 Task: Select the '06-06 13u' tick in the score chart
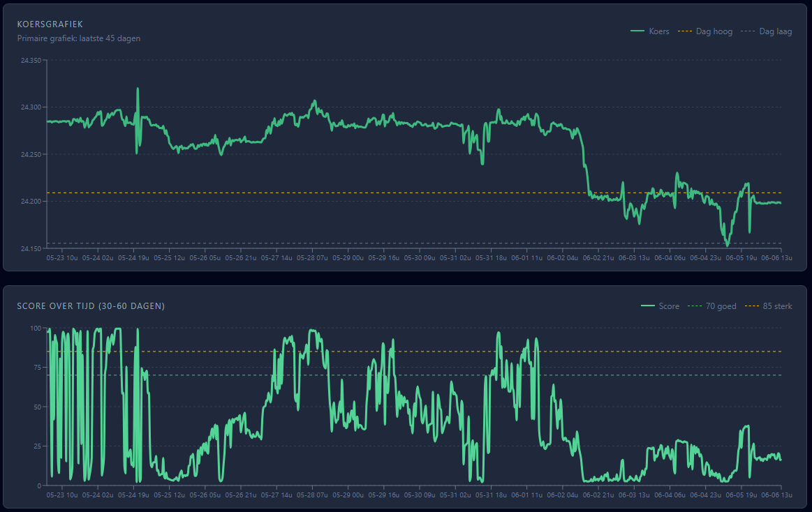click(x=776, y=495)
